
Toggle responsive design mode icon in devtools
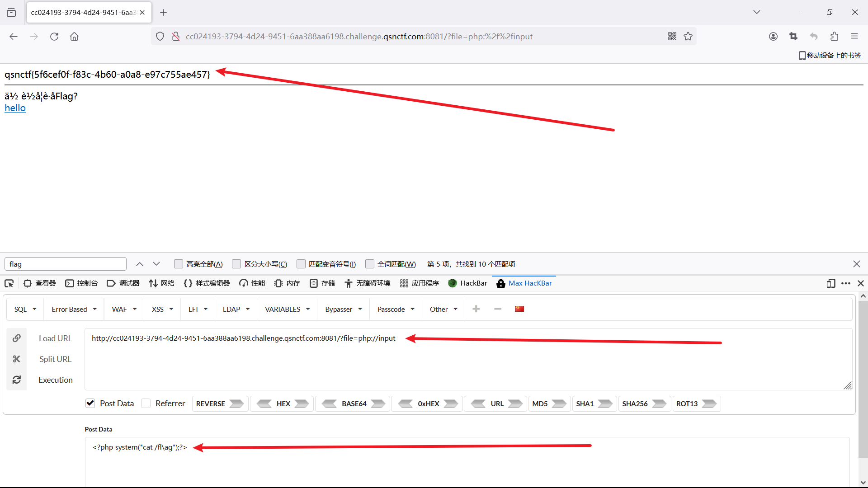click(830, 283)
